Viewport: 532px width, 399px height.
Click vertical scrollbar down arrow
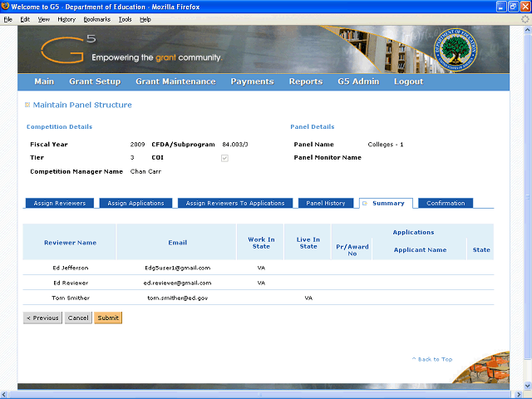527,386
